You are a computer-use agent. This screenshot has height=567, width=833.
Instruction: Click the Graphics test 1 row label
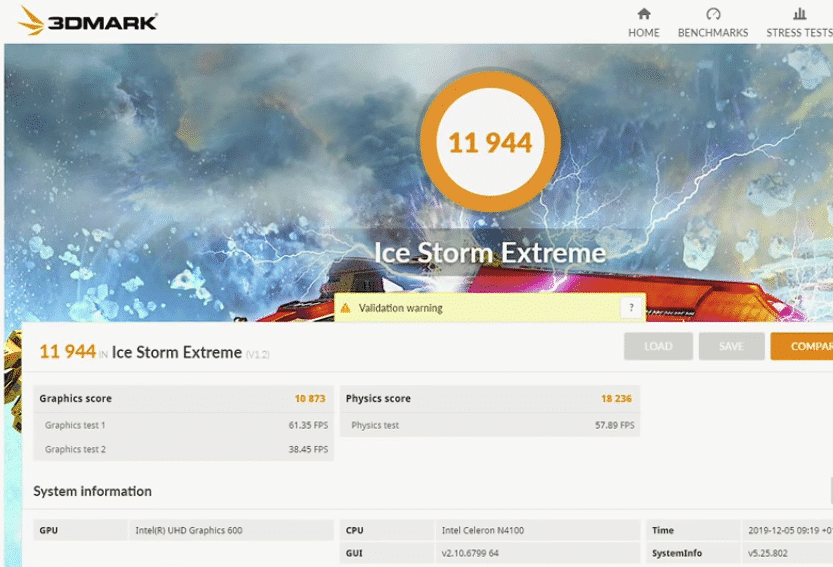75,425
